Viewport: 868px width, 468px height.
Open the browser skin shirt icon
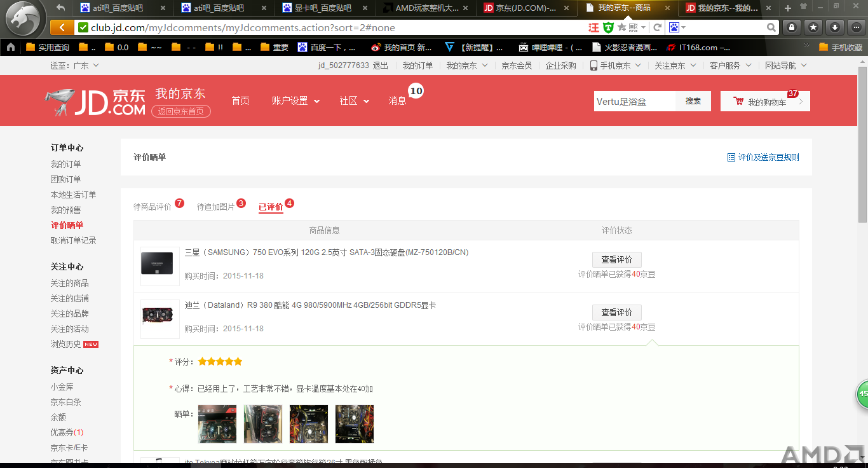tap(803, 6)
